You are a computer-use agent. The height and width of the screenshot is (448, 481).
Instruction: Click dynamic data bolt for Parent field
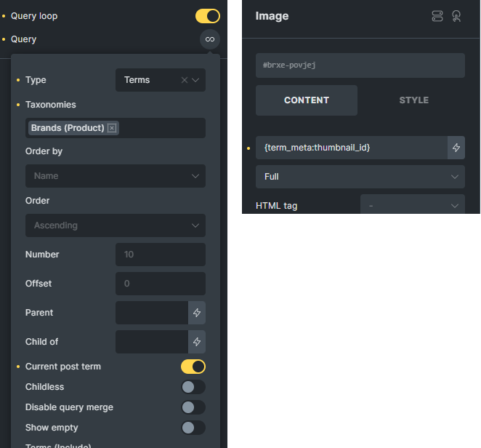click(197, 313)
